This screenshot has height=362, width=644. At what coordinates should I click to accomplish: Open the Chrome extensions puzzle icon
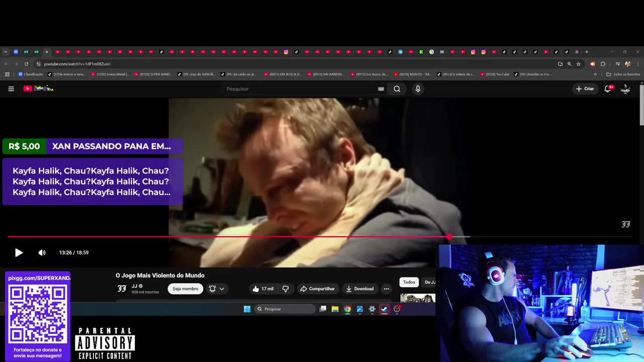pos(603,64)
